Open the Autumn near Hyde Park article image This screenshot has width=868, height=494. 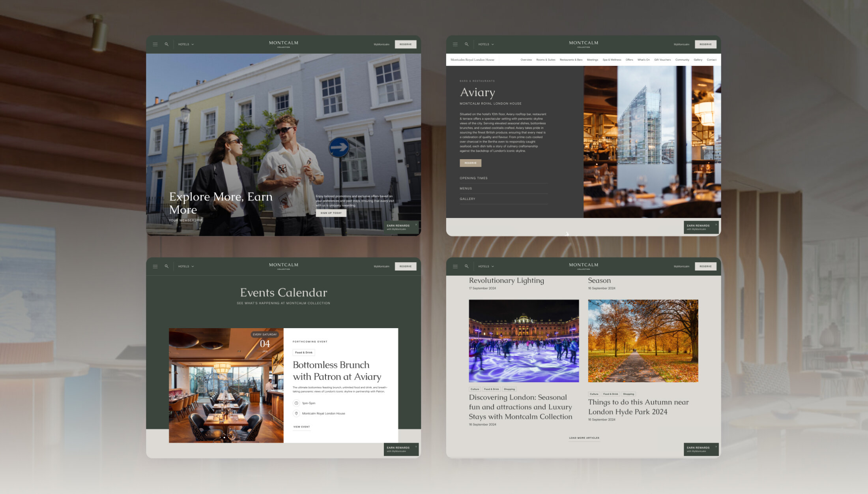[x=643, y=340]
